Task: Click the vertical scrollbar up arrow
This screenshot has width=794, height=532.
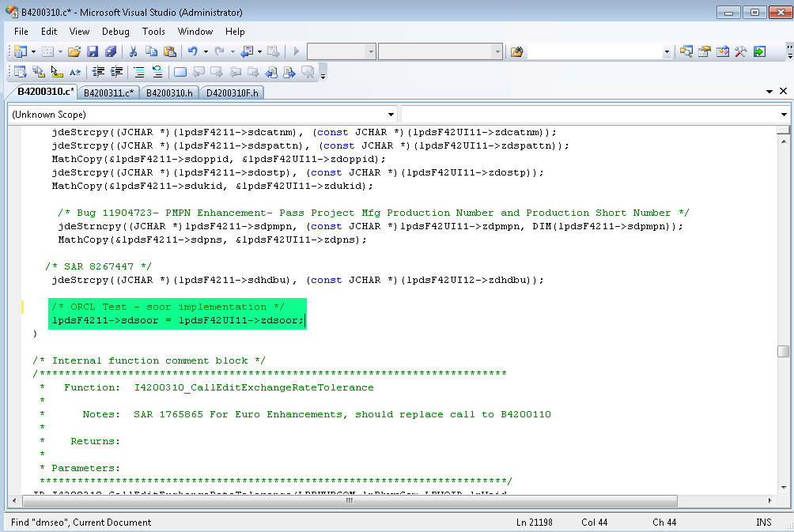Action: [784, 141]
